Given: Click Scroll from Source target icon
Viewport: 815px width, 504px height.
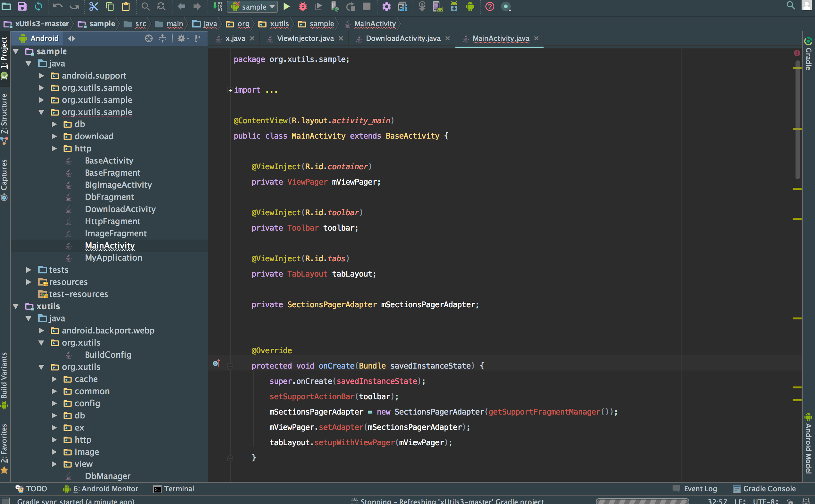Looking at the screenshot, I should [149, 38].
